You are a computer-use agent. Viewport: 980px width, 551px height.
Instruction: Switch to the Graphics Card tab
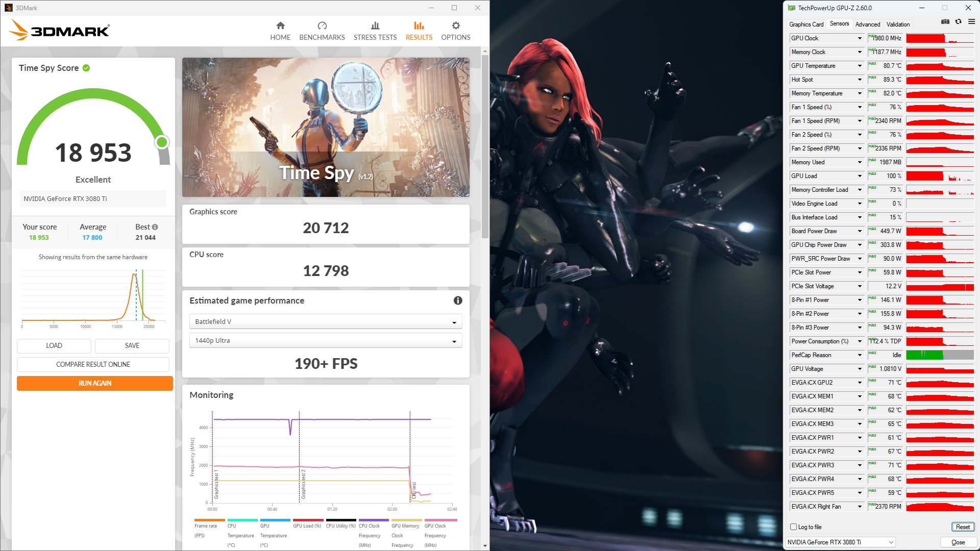[x=806, y=24]
